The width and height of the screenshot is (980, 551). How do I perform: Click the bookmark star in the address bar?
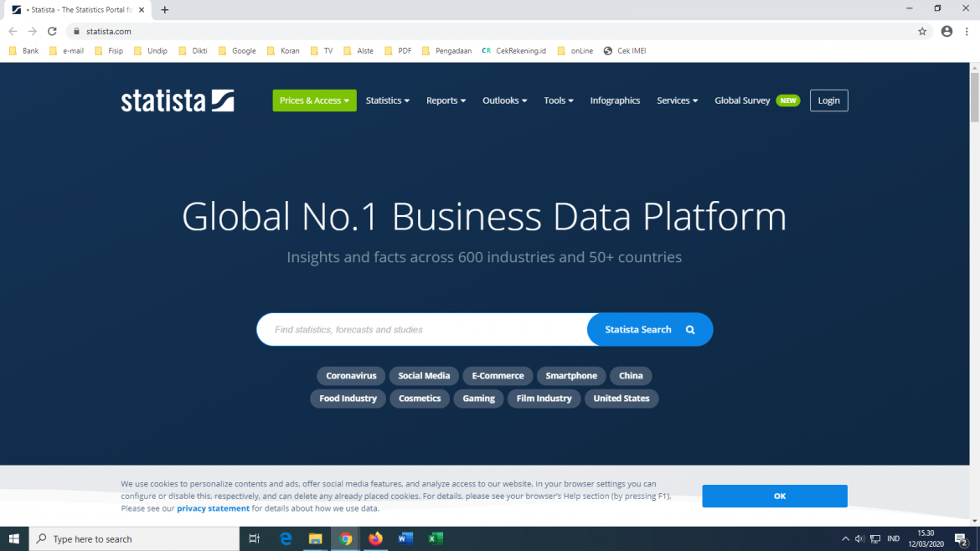tap(922, 30)
